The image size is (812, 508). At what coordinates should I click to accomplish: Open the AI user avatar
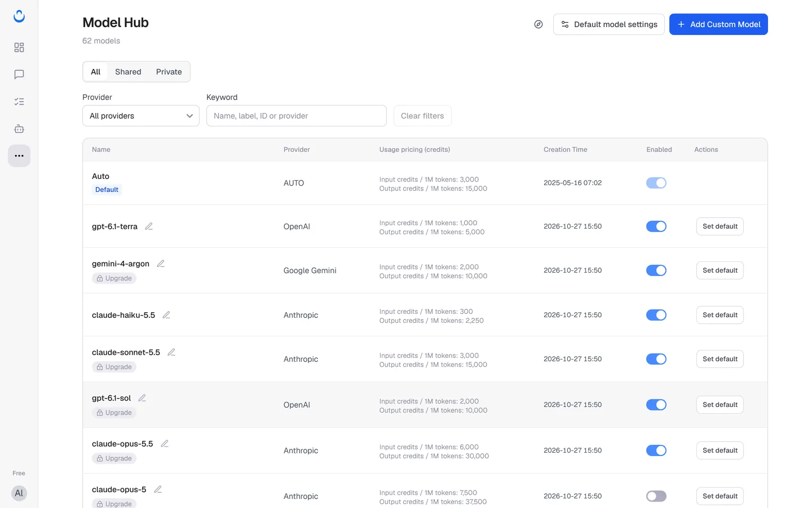(19, 493)
